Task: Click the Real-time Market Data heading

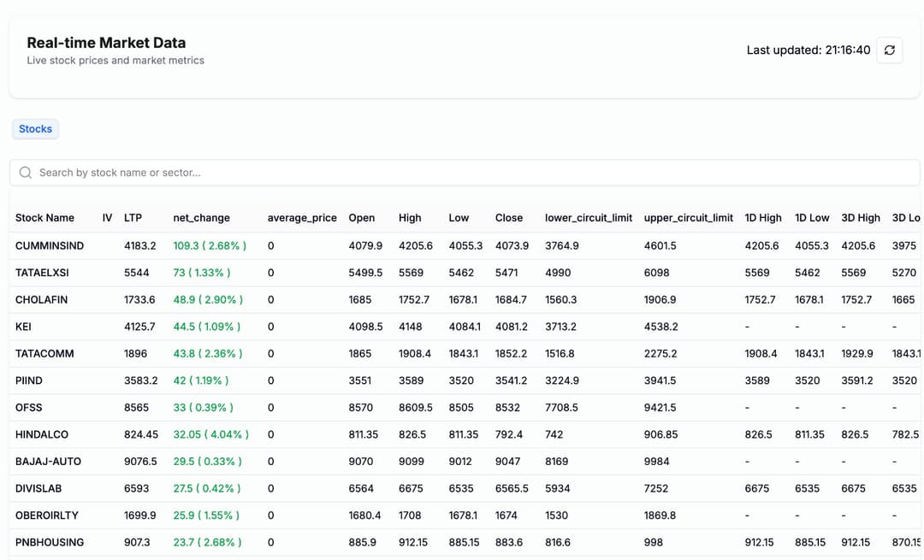Action: pos(106,42)
